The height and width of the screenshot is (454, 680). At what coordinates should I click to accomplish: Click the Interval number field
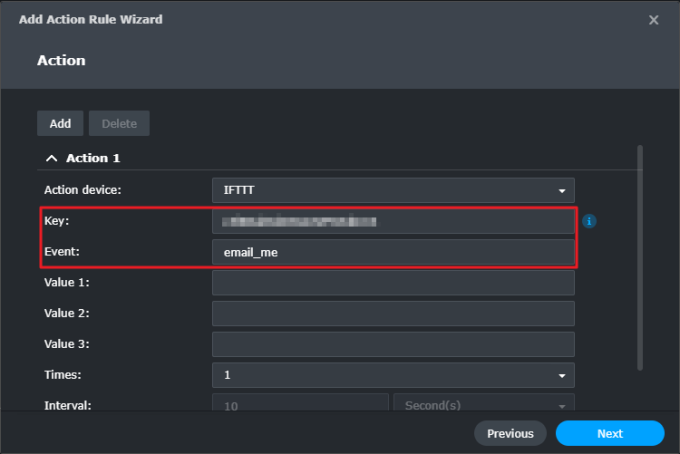click(299, 406)
